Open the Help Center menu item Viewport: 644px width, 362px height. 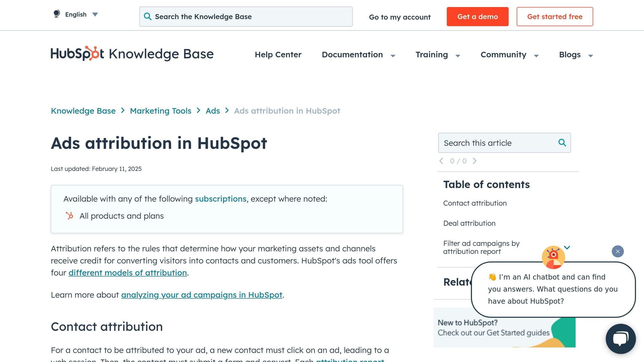278,55
